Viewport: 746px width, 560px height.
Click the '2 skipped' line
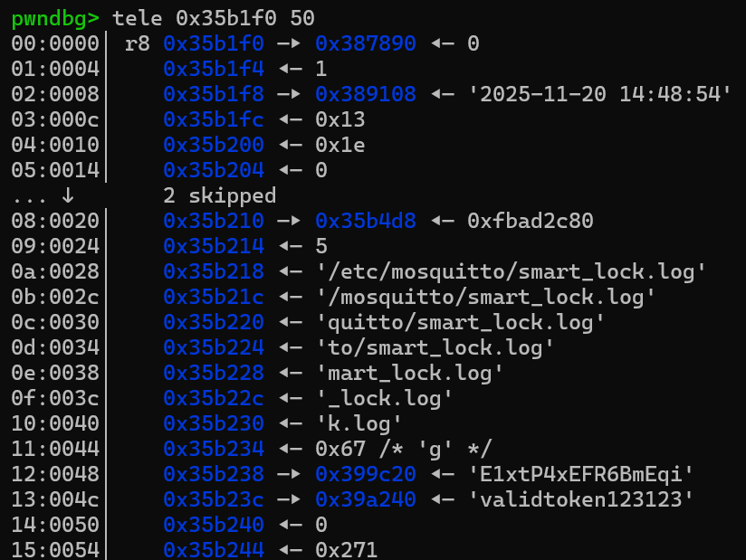220,195
